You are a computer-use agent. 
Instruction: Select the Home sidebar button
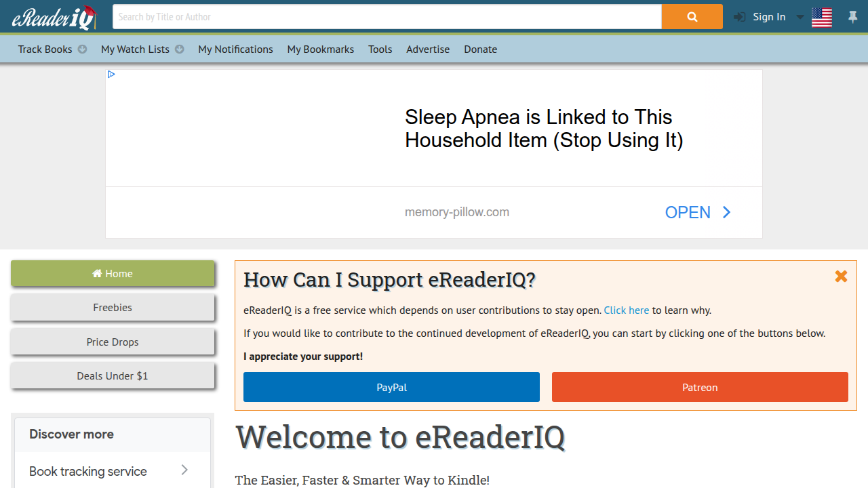click(x=113, y=273)
